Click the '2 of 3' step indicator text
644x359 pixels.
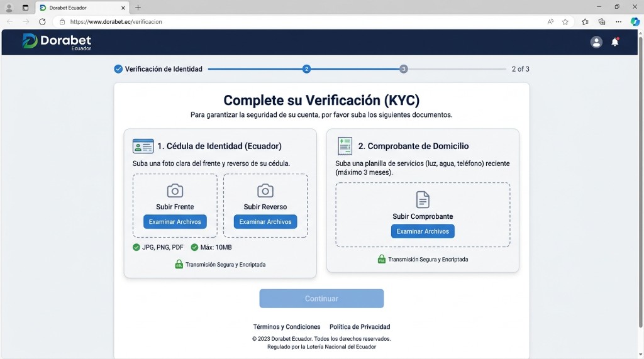pyautogui.click(x=520, y=69)
